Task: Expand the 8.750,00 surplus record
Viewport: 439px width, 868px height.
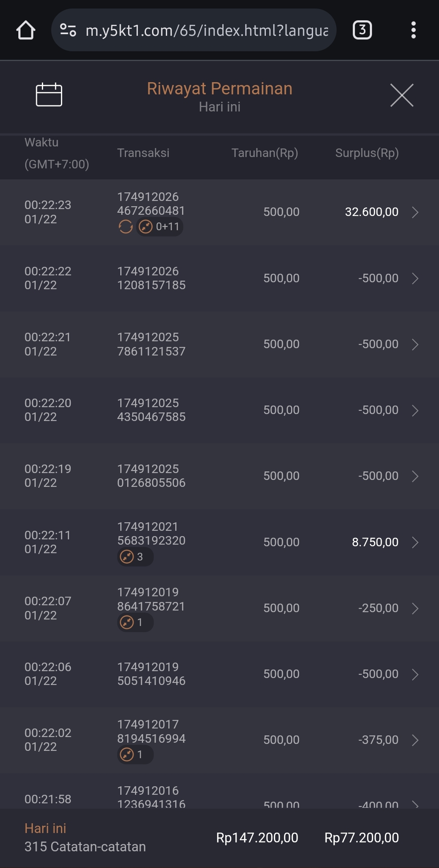Action: [x=415, y=542]
